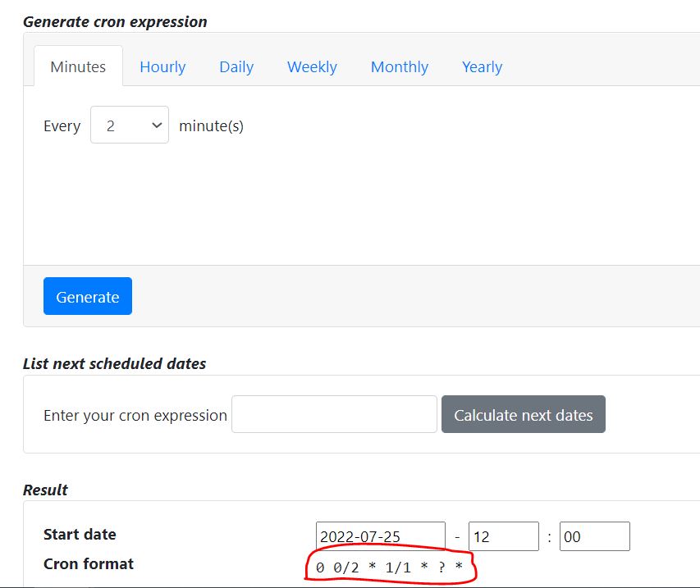Viewport: 700px width, 588px height.
Task: Select the start hour field showing 12
Action: click(503, 536)
